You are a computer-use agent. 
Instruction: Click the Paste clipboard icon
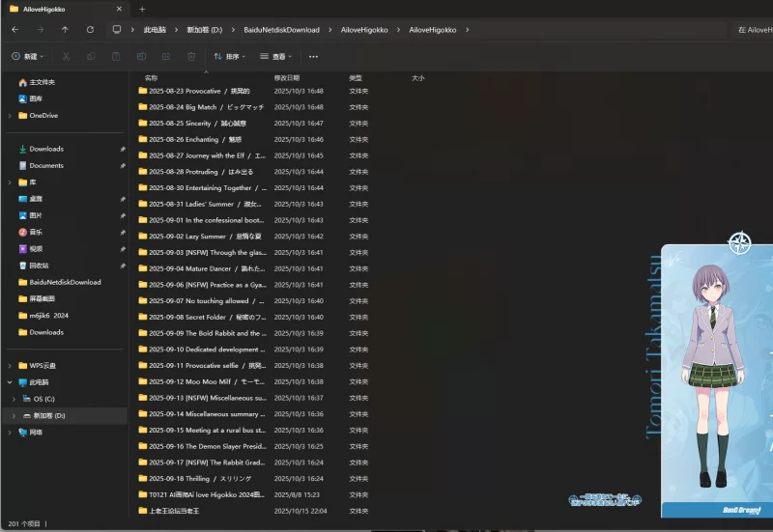[116, 57]
